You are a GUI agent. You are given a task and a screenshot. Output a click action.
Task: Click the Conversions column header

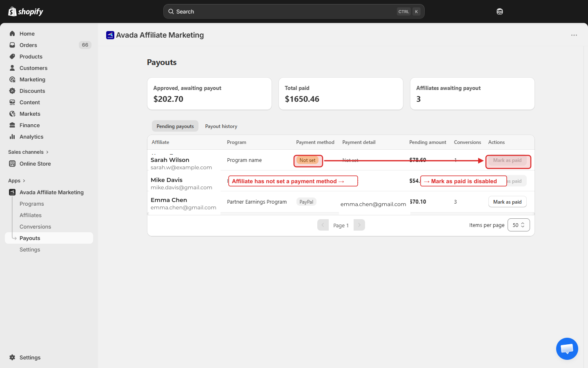(468, 142)
